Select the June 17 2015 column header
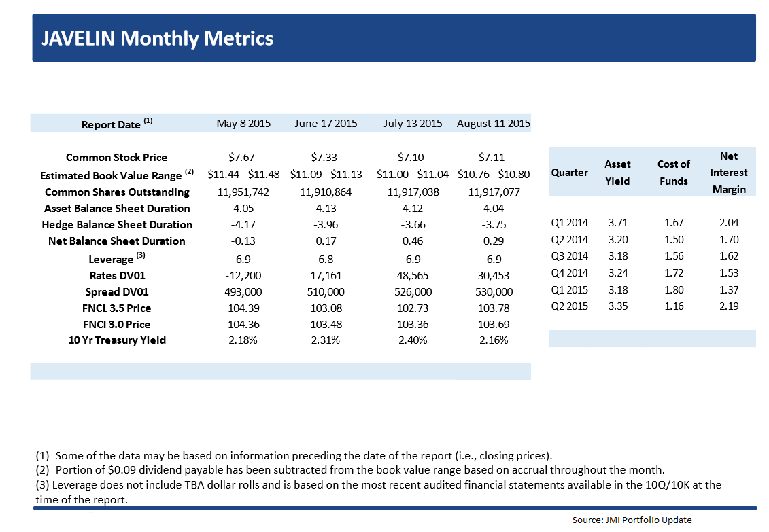The height and width of the screenshot is (532, 769). (x=326, y=123)
